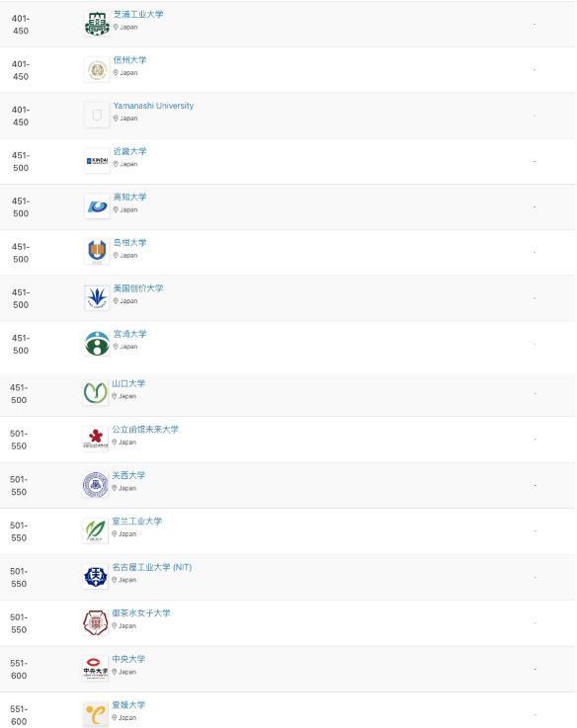
Task: Click the 美国创价大学 logo icon
Action: tap(97, 297)
